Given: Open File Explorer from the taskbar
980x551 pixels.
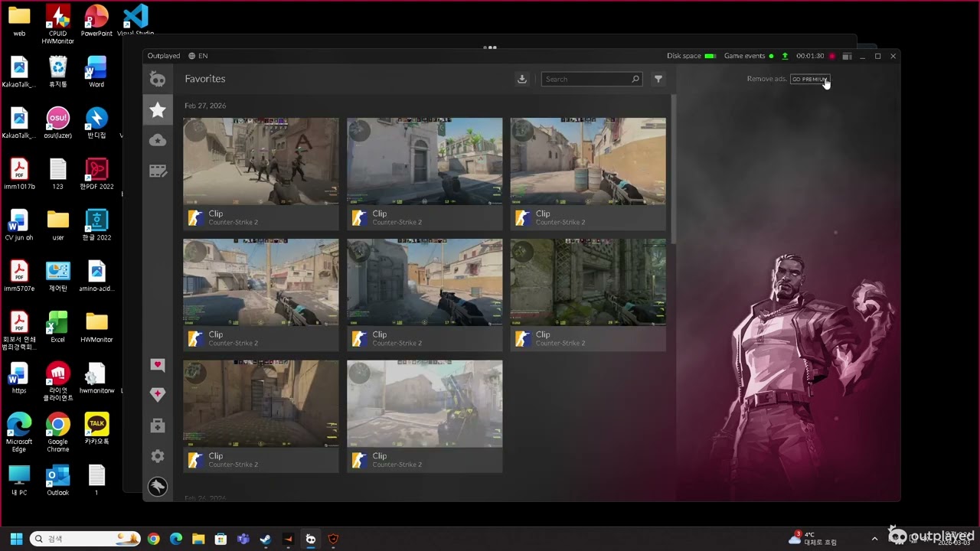Looking at the screenshot, I should point(198,539).
